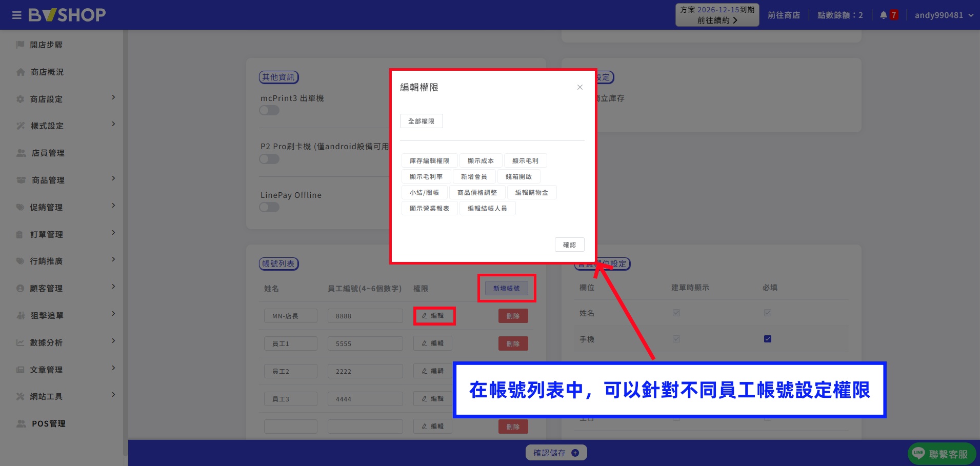Check the 手機 必填 checkbox

point(768,339)
